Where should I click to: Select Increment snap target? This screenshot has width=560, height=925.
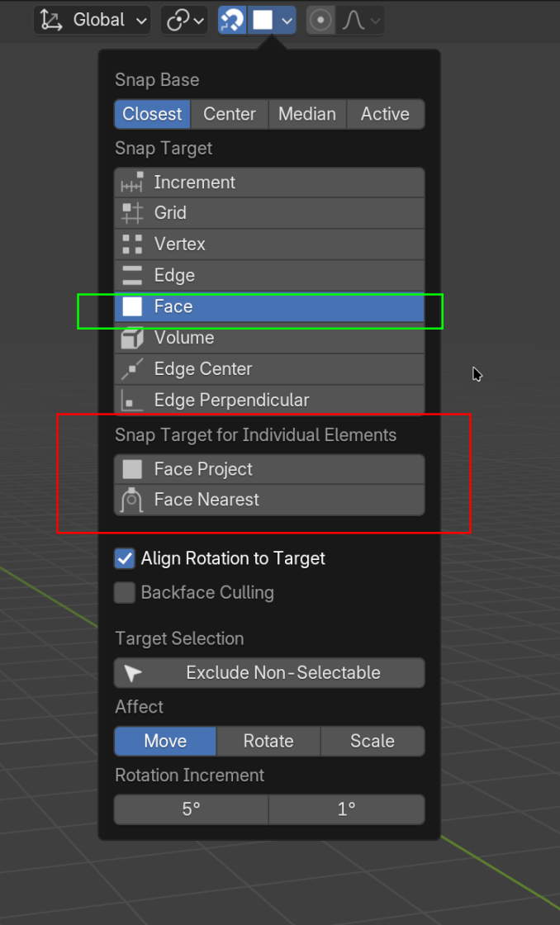tap(269, 183)
